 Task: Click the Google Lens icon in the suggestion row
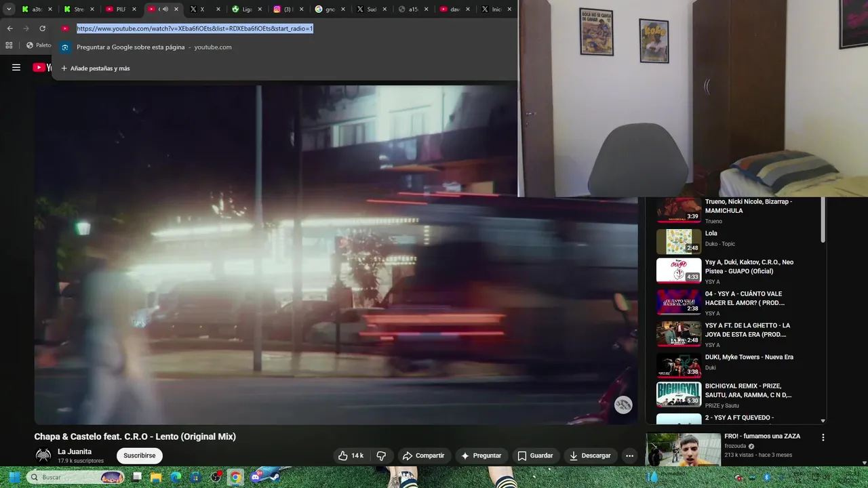[x=65, y=47]
